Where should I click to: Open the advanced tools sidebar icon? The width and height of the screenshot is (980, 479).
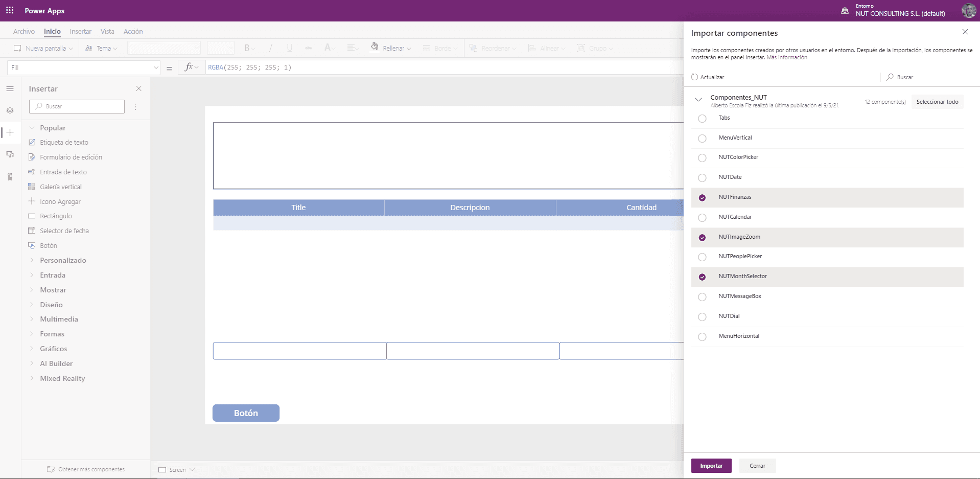click(10, 177)
